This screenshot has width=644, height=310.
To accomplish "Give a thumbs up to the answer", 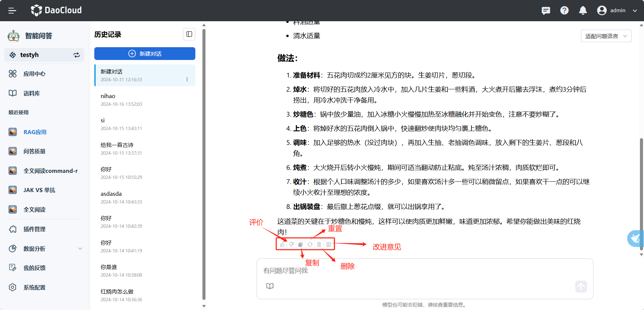I will [x=282, y=245].
